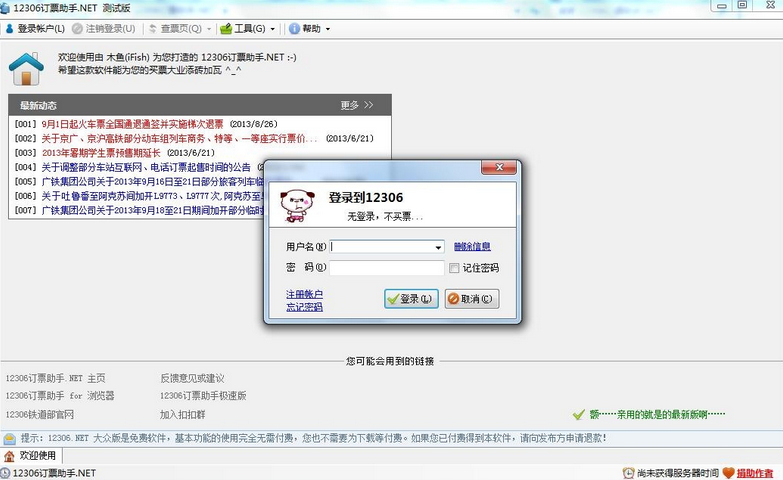Click the app icon in title bar

(x=5, y=8)
